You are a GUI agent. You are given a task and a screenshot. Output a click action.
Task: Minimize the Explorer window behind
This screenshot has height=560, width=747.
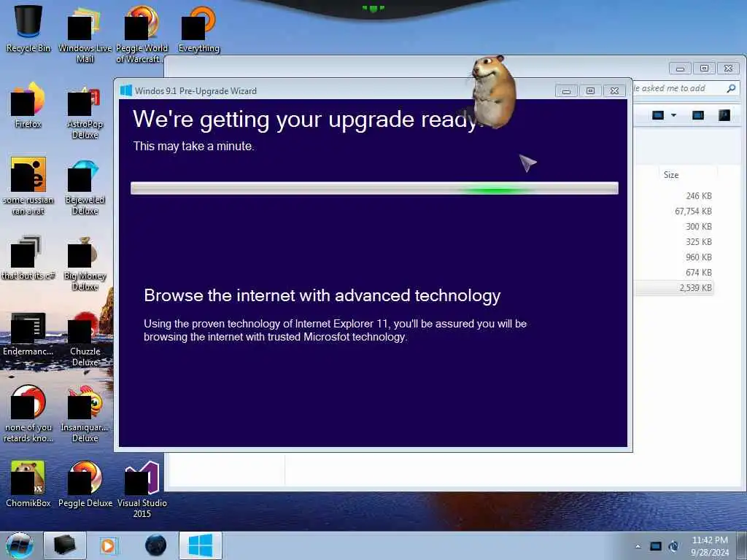click(x=681, y=69)
